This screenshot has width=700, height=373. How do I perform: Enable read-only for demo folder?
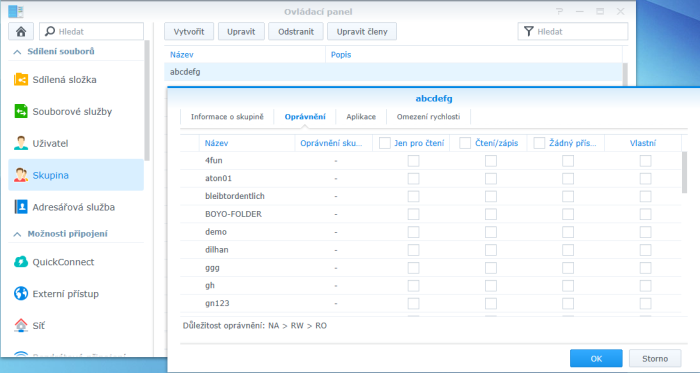pyautogui.click(x=413, y=232)
